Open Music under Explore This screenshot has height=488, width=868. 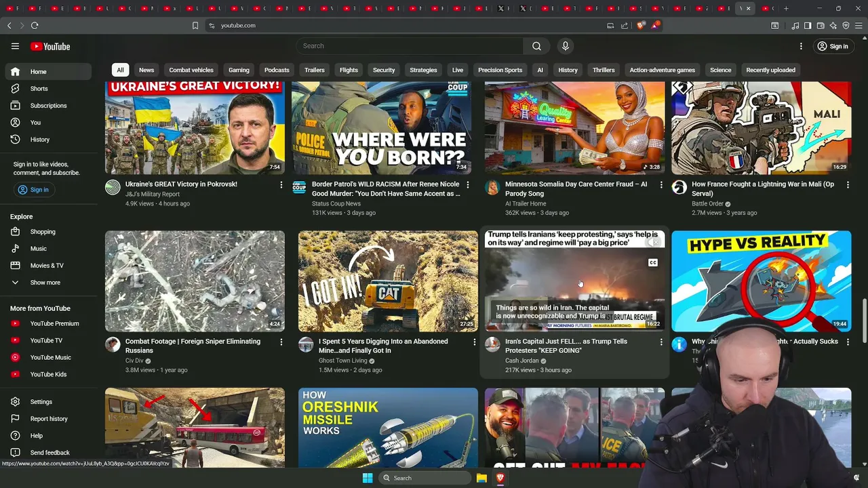(x=47, y=249)
